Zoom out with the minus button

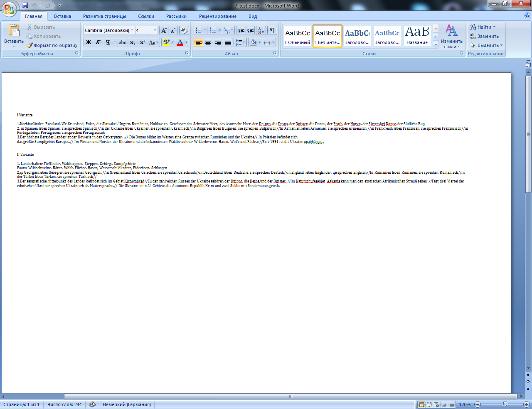(478, 404)
